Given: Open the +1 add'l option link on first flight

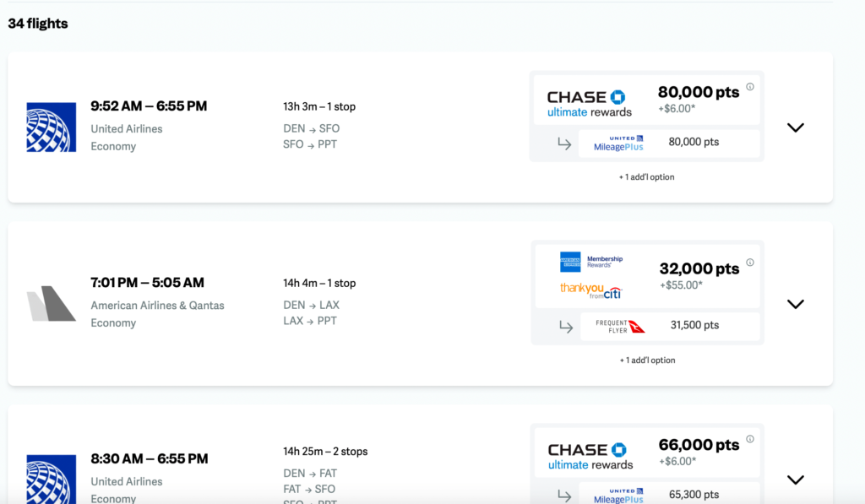Looking at the screenshot, I should [647, 176].
